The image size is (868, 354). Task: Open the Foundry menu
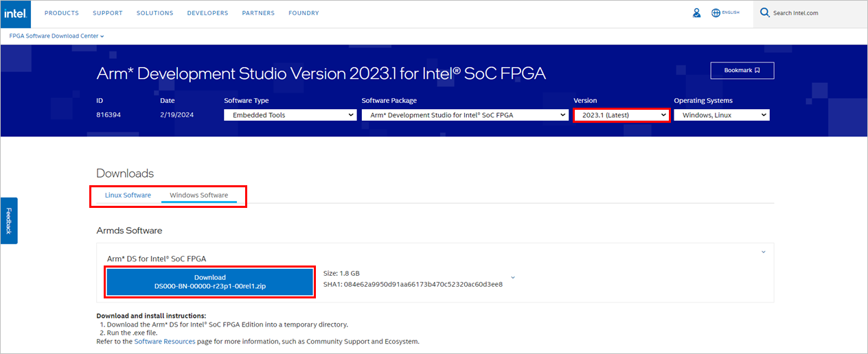[304, 13]
